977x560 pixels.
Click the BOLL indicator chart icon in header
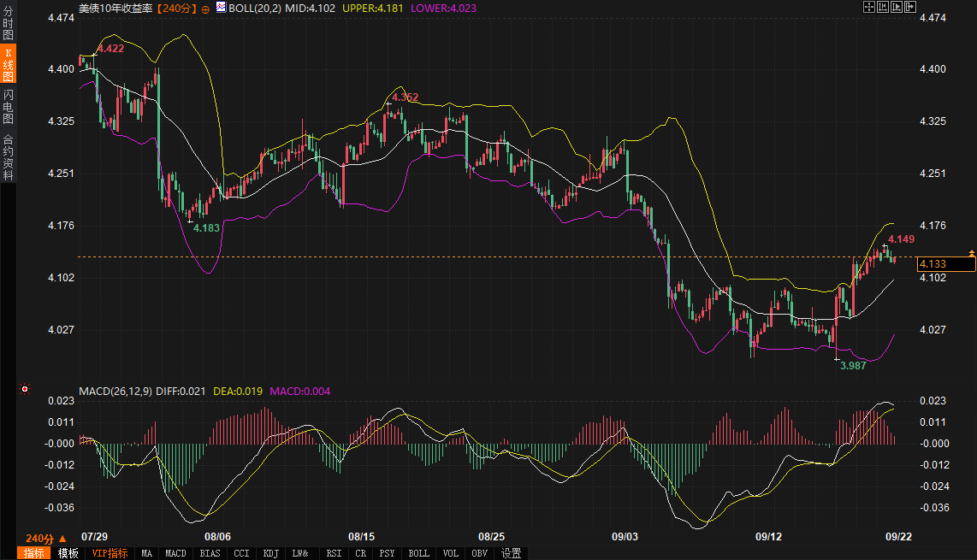222,8
